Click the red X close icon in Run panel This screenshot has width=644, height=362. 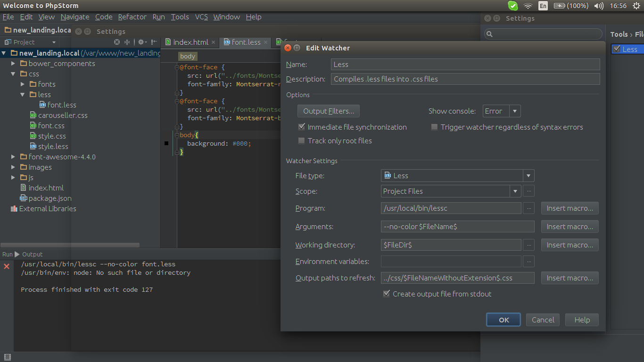point(7,267)
